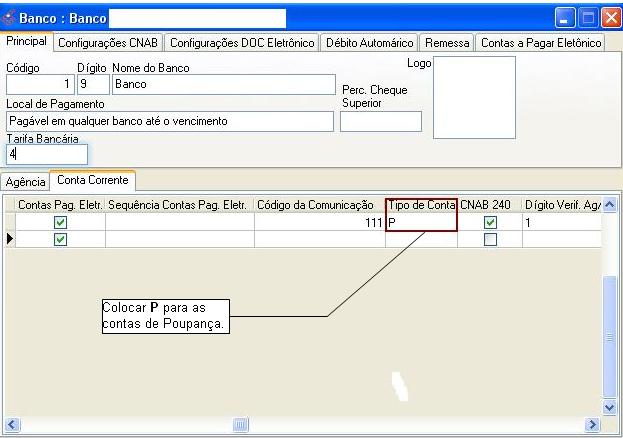
Task: Click the Nome do Banco field
Action: coord(222,85)
